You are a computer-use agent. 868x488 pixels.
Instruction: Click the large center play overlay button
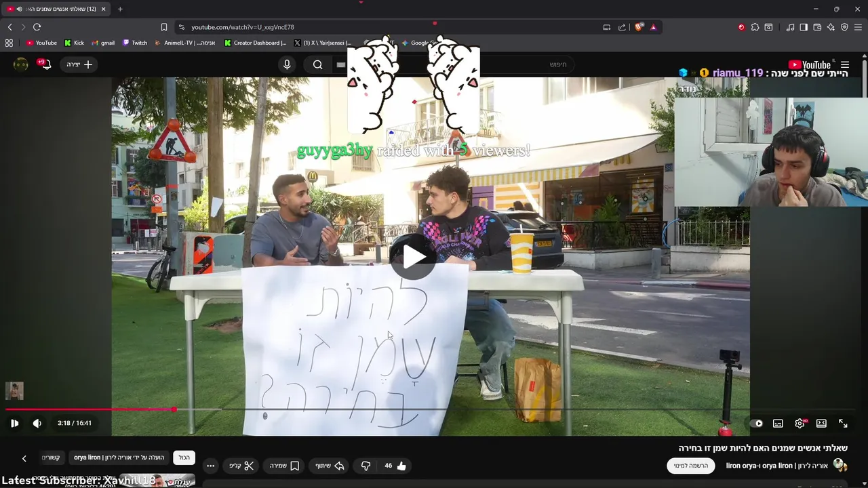413,257
